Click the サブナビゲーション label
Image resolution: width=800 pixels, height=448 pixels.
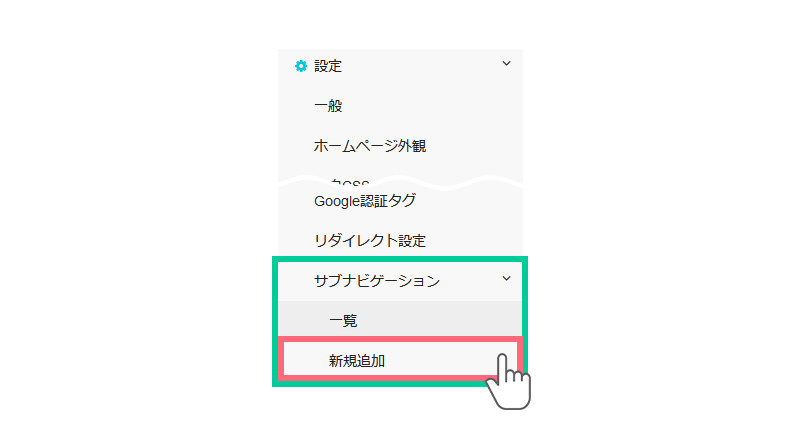[x=377, y=281]
